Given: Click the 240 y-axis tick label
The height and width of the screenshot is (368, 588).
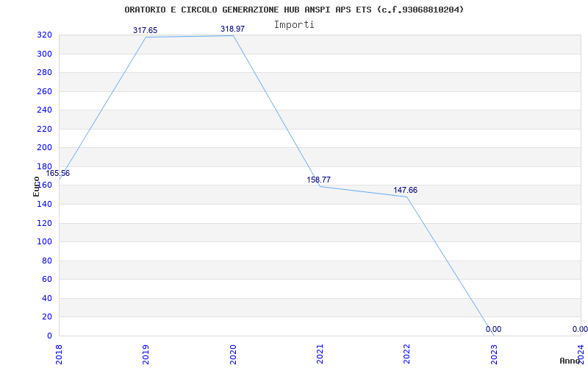Looking at the screenshot, I should pos(44,110).
